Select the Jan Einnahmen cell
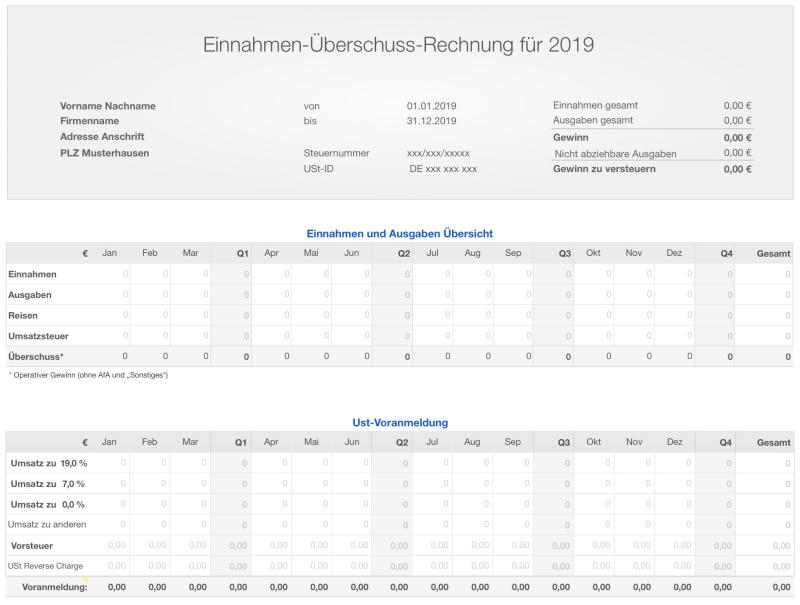Viewport: 800px width, 605px height. pyautogui.click(x=110, y=273)
